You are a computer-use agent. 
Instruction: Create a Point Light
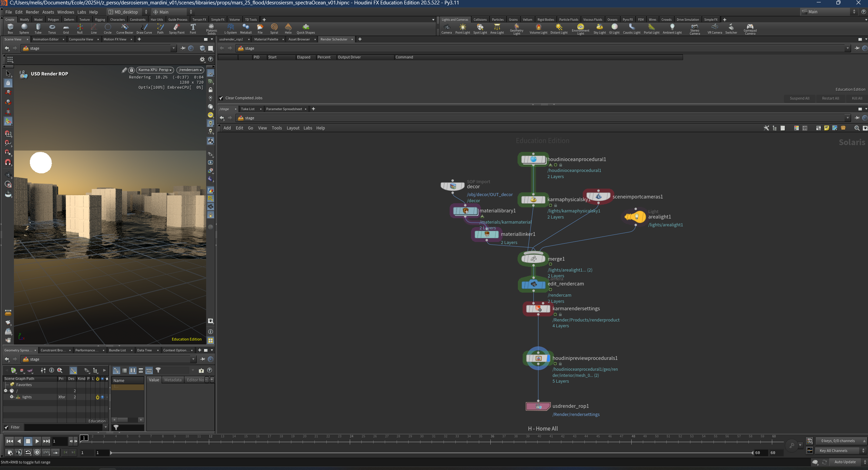463,29
